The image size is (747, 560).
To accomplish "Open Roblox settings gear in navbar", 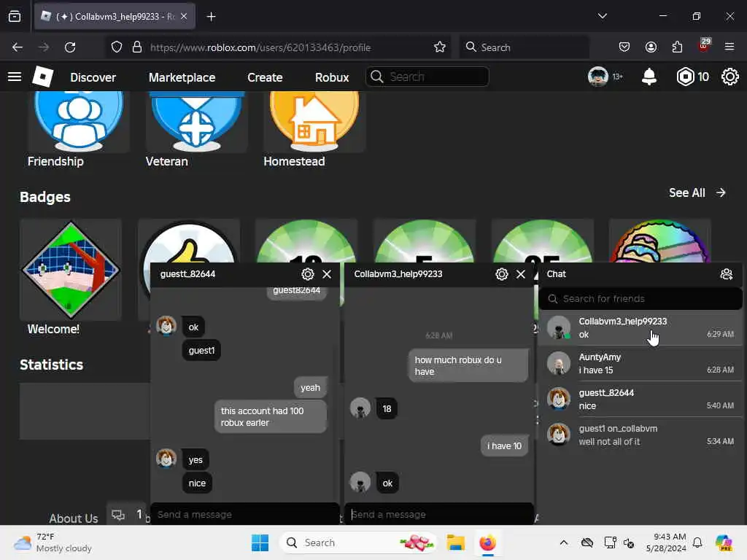I will [x=729, y=77].
